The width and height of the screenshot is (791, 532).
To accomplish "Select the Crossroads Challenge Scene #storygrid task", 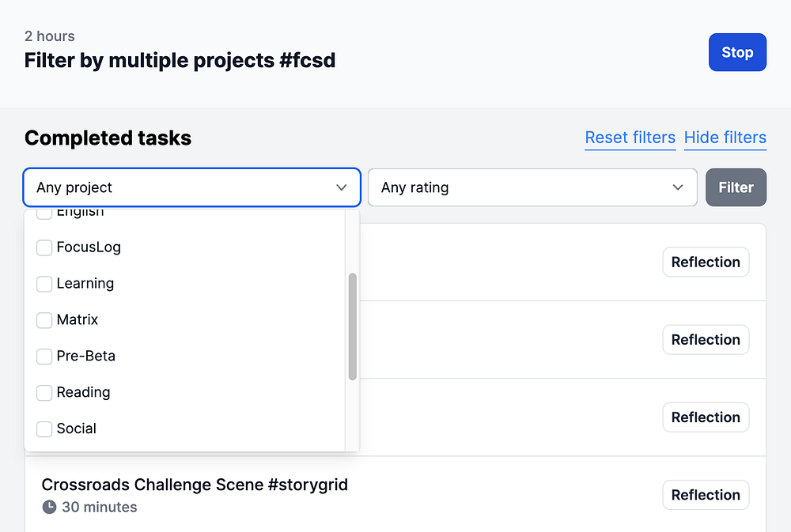I will 195,485.
